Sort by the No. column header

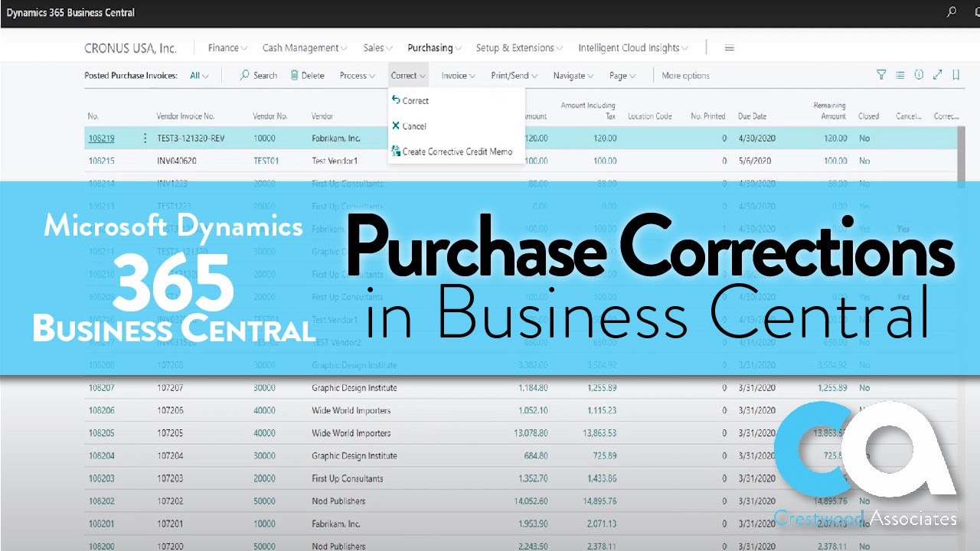coord(93,116)
